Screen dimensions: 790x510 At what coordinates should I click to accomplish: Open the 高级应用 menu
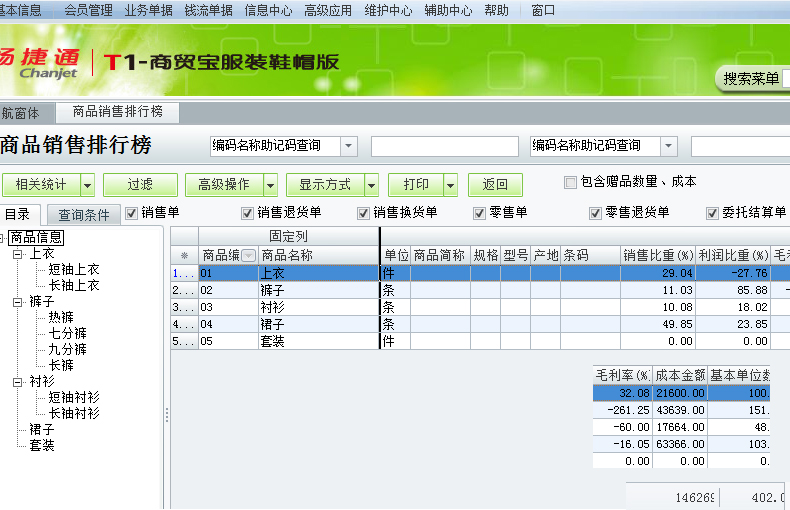coord(328,10)
